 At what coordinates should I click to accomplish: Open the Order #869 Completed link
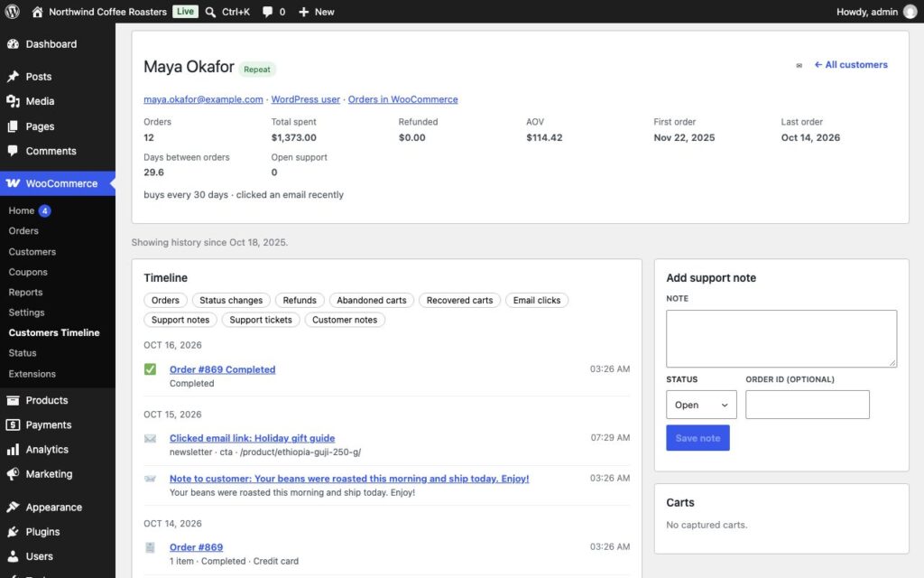coord(222,369)
